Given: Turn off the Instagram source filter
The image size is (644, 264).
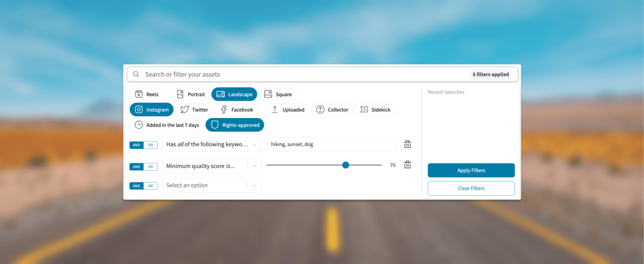Looking at the screenshot, I should (151, 110).
